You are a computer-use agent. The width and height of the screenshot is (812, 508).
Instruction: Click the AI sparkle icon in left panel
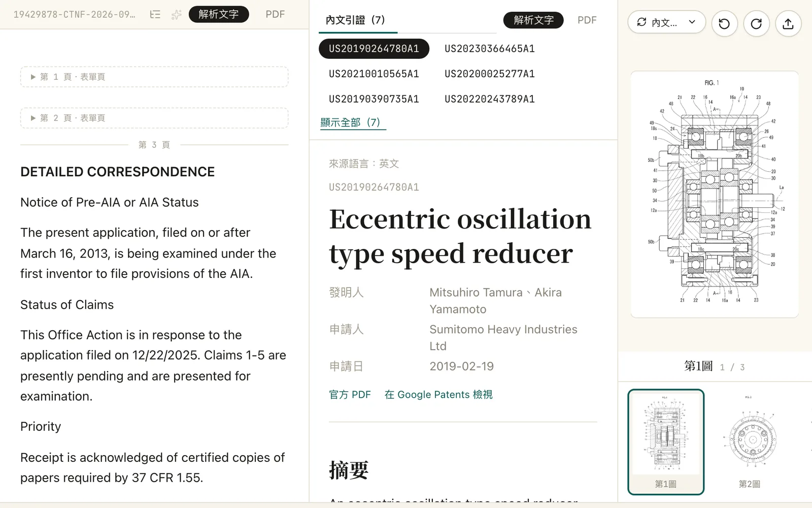pyautogui.click(x=176, y=15)
